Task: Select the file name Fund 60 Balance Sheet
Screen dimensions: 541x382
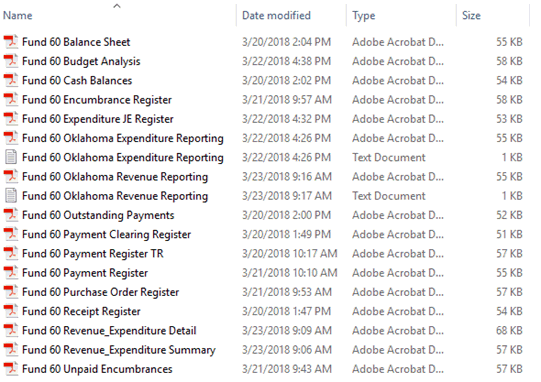Action: tap(76, 42)
